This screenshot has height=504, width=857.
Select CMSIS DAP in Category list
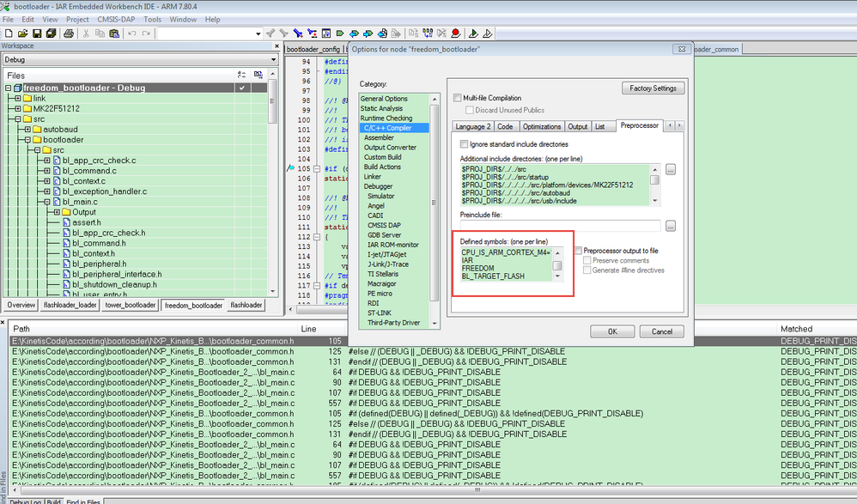(384, 225)
